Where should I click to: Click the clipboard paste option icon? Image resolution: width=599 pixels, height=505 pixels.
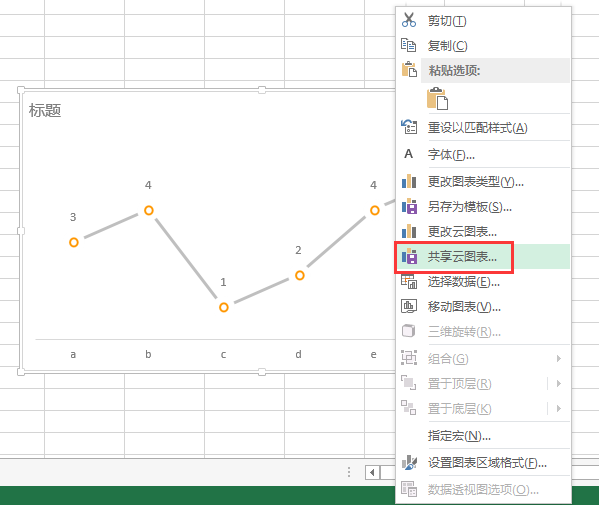(x=437, y=99)
